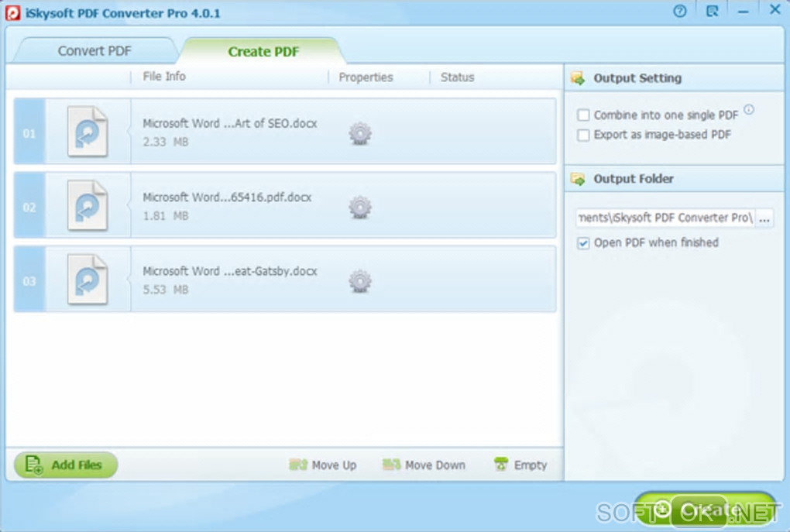Select row 01 number cell
The width and height of the screenshot is (790, 532).
point(29,132)
